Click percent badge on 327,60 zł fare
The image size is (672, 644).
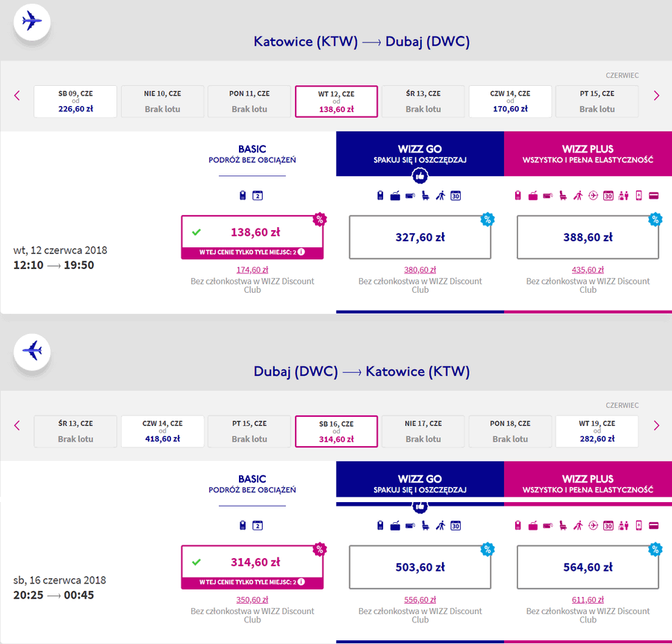click(488, 219)
